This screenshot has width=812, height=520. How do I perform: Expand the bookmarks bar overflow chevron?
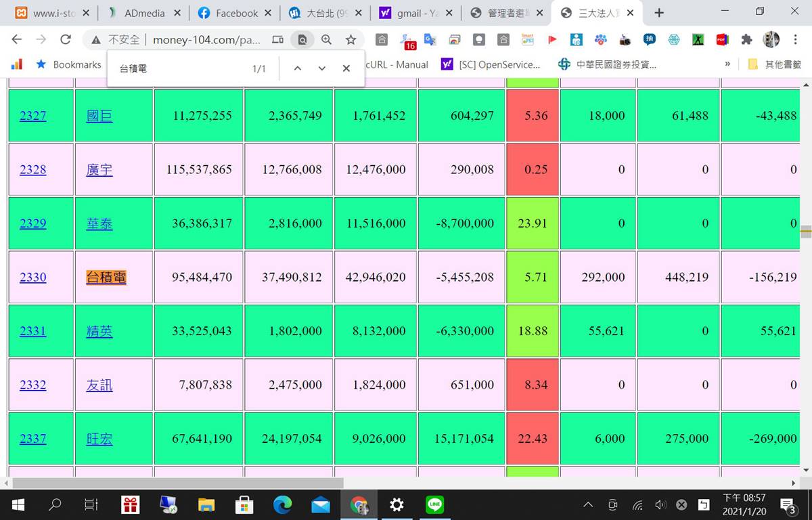point(727,64)
